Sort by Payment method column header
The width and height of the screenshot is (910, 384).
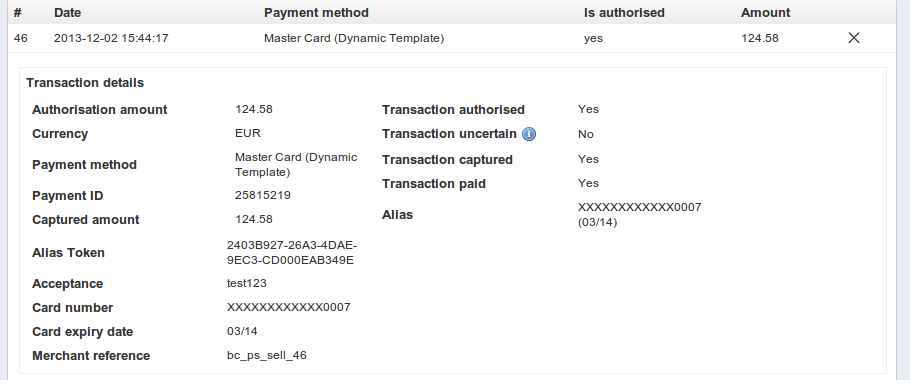[x=316, y=13]
